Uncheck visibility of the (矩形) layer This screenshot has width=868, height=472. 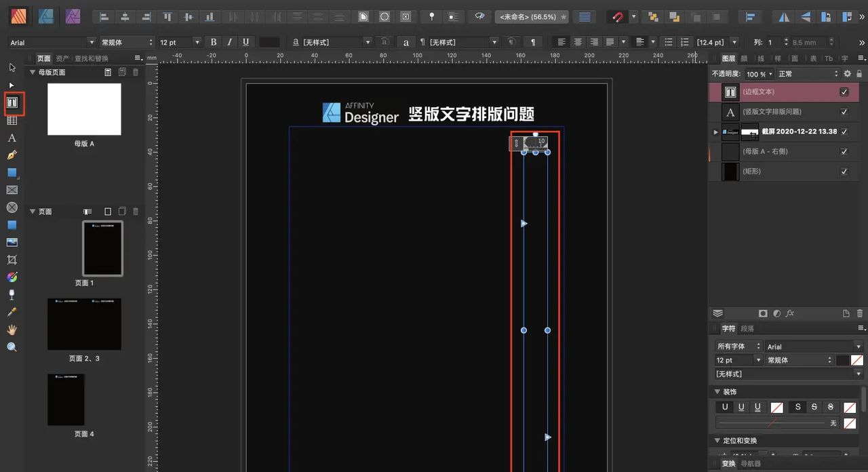(844, 172)
